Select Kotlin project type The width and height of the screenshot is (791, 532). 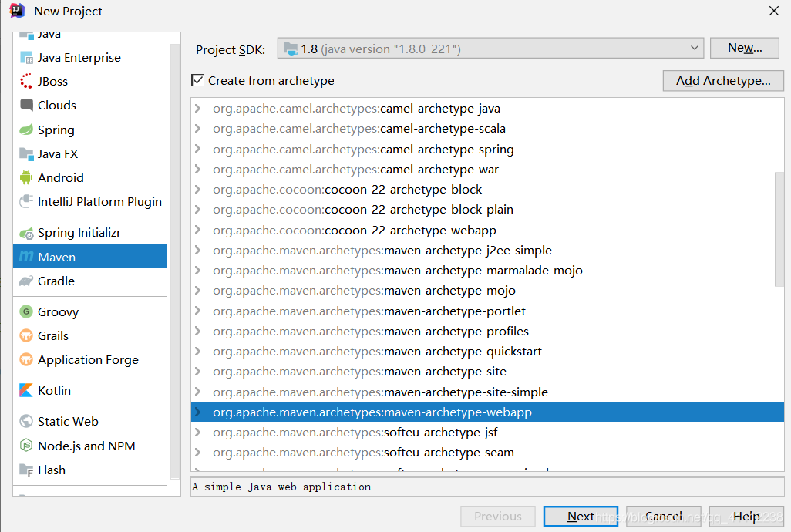point(89,390)
